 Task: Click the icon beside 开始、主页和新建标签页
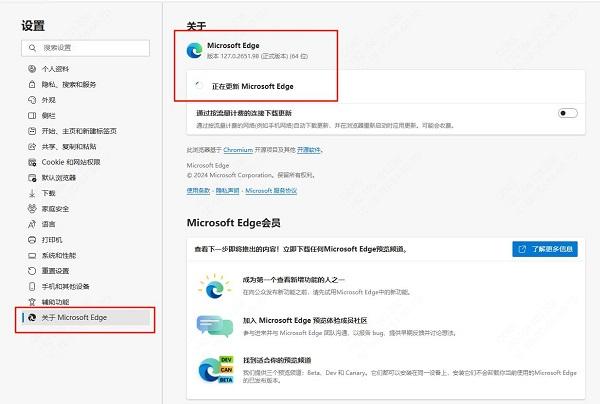click(32, 131)
